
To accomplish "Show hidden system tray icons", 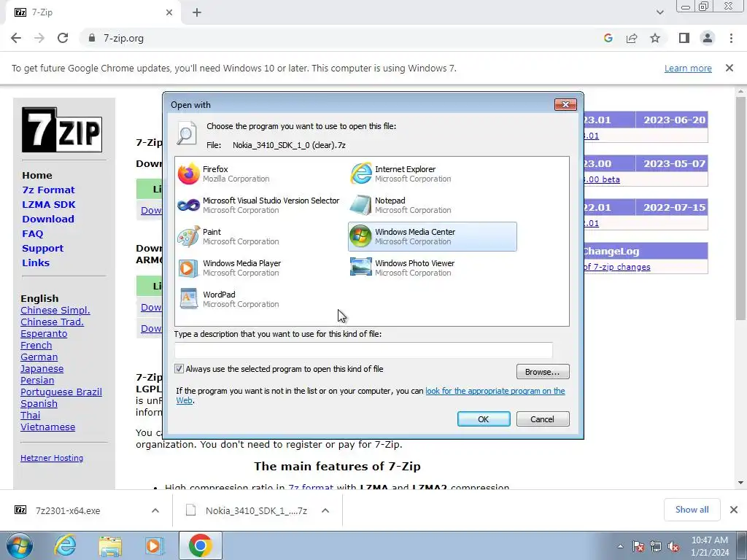I will pyautogui.click(x=620, y=546).
